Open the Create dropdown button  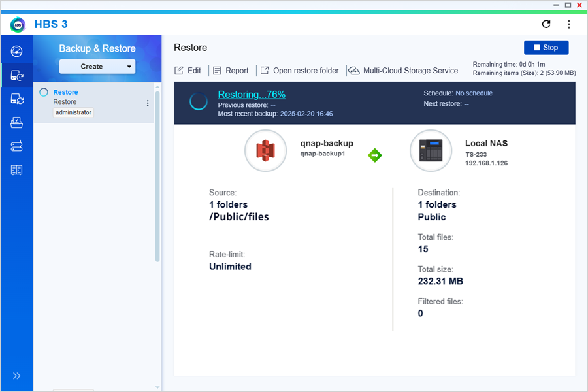pos(97,67)
